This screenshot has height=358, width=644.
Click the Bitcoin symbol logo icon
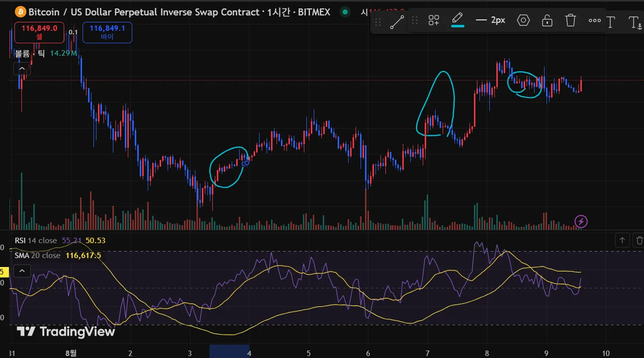20,11
